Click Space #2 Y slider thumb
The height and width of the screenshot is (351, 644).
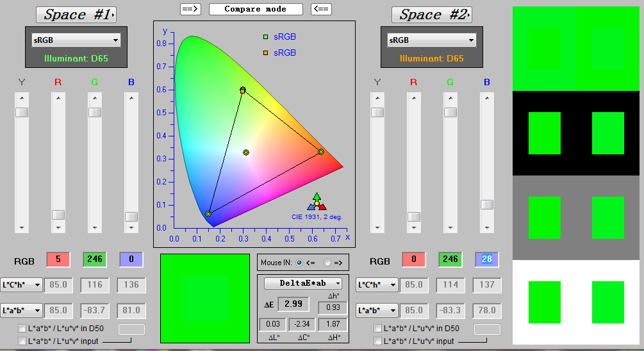pyautogui.click(x=377, y=113)
